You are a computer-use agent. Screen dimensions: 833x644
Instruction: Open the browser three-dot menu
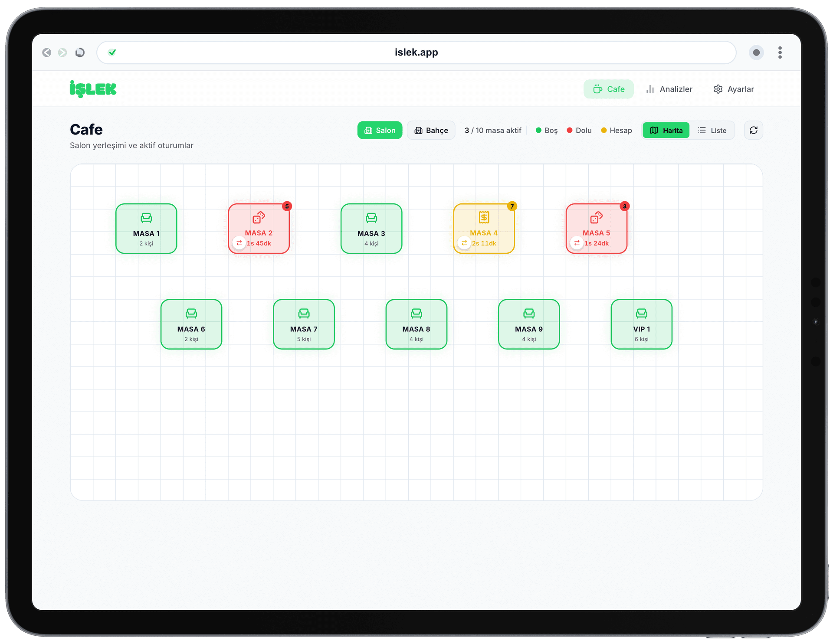[x=780, y=52]
